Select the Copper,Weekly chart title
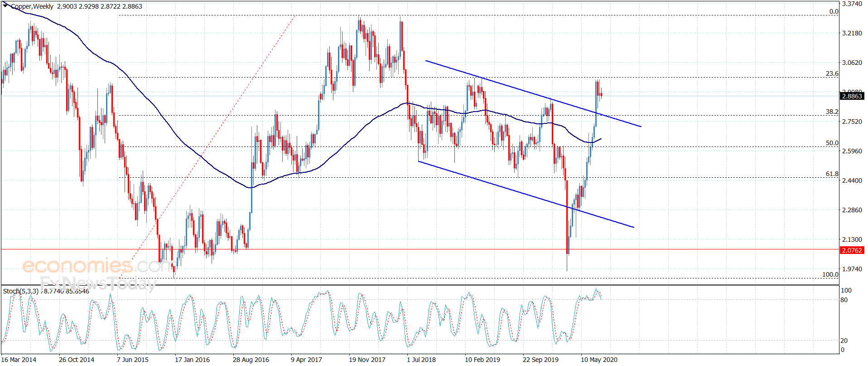868x366 pixels. (x=32, y=6)
